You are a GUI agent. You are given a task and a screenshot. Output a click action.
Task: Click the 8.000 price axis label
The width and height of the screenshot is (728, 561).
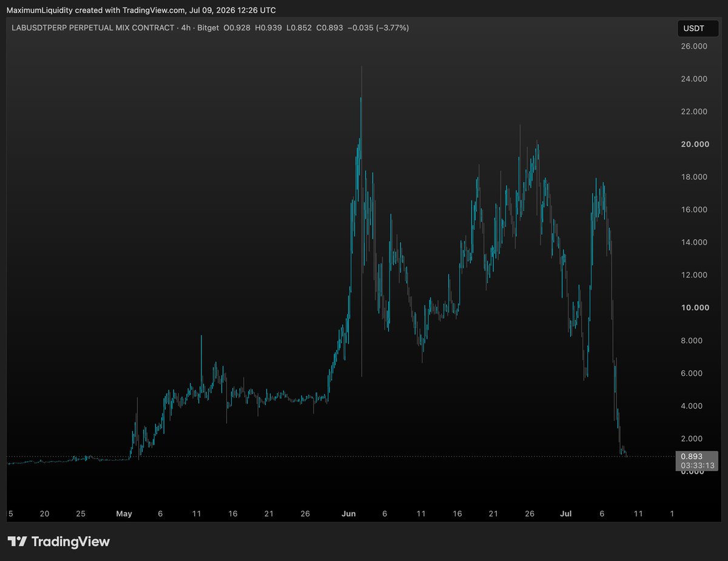[692, 341]
